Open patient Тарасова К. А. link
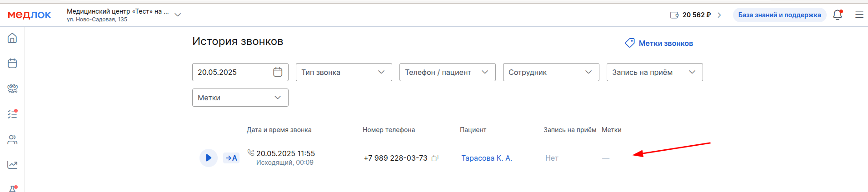 487,158
